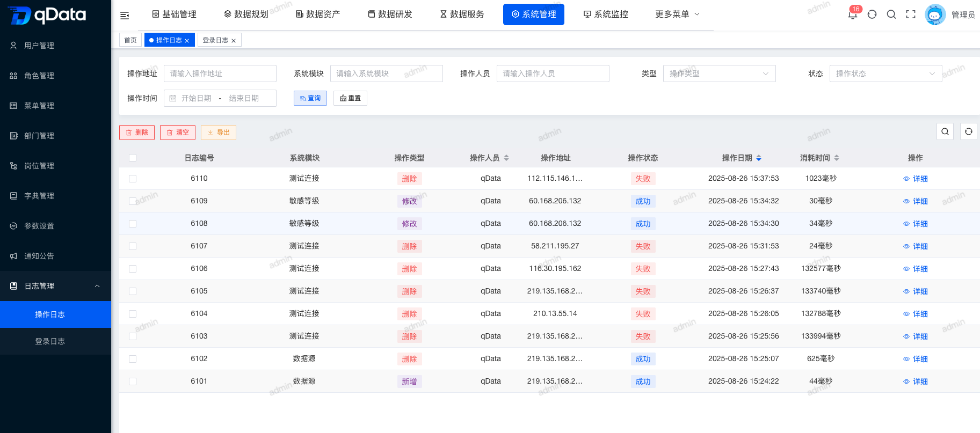Check the row for log 6109
This screenshot has width=980, height=433.
[x=133, y=201]
